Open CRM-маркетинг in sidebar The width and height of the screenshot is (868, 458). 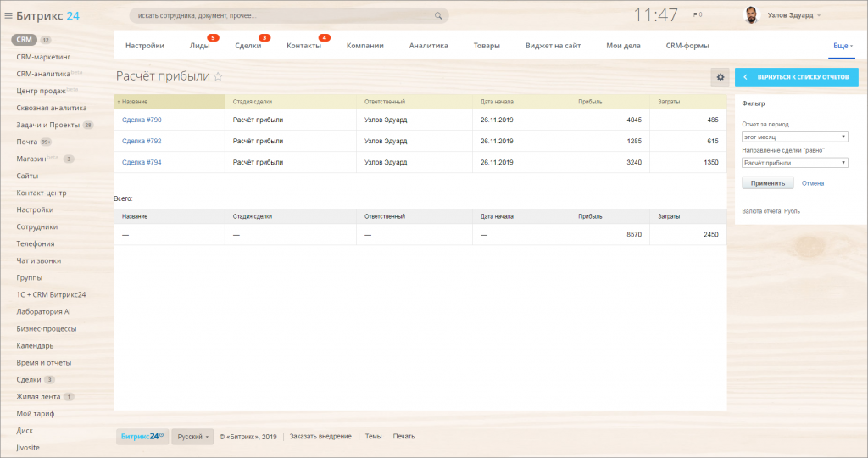pos(43,57)
